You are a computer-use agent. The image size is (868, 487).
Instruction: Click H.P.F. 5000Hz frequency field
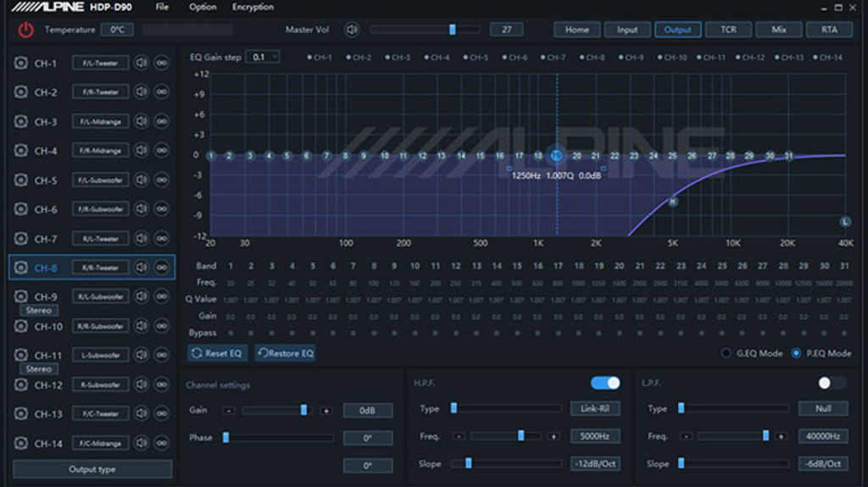pos(595,436)
